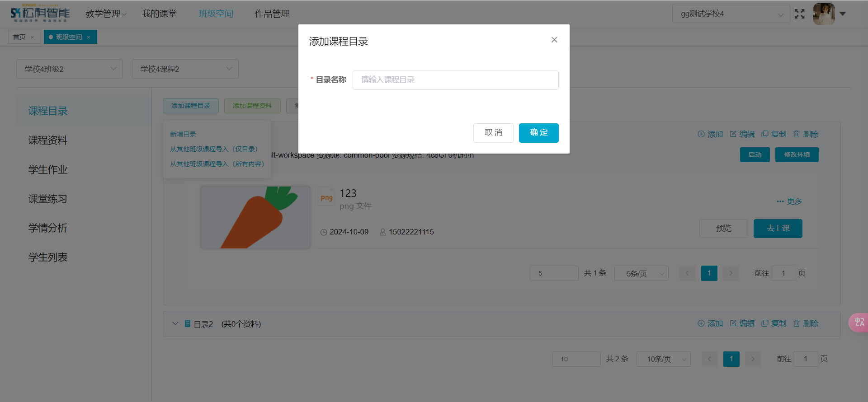Screen dimensions: 868x402
Task: Click the 目录名称 input field
Action: pos(455,80)
